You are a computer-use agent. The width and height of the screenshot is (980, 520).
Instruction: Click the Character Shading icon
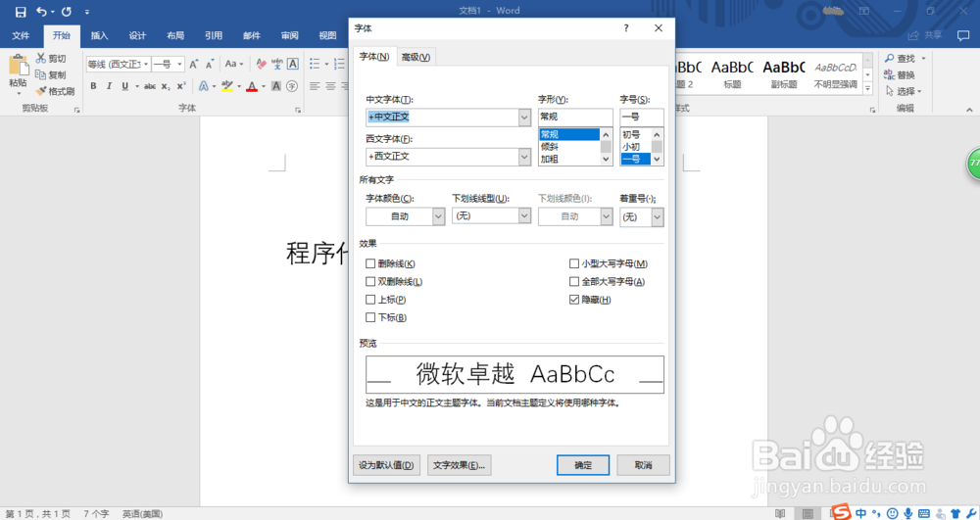(276, 86)
